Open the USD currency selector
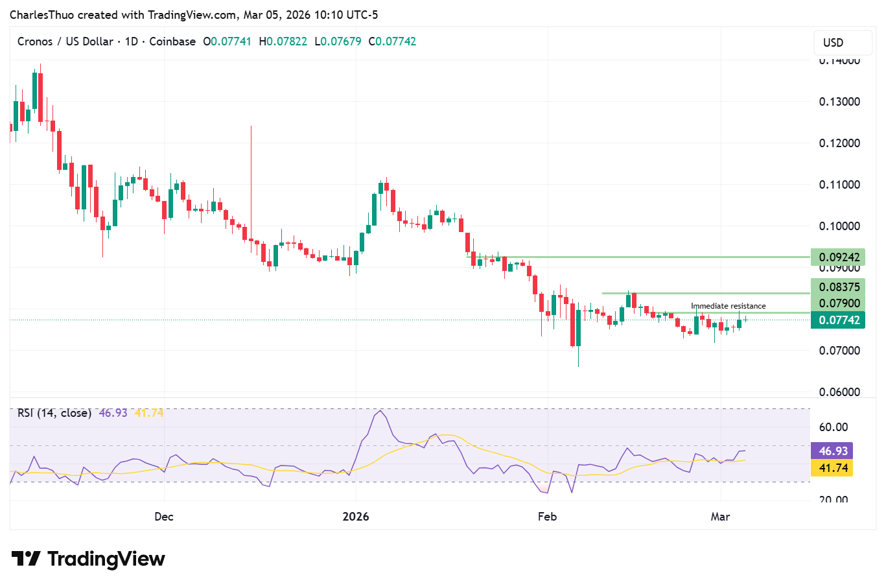 point(833,43)
